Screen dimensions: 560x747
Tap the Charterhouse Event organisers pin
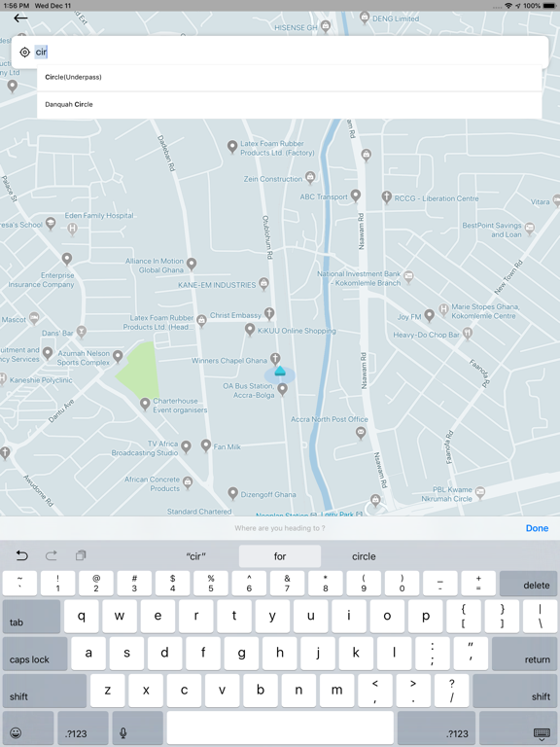click(x=145, y=404)
